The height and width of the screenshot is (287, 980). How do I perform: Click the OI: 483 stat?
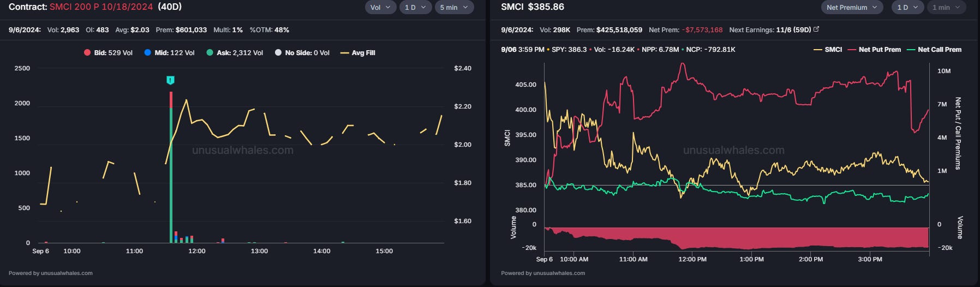coord(97,30)
